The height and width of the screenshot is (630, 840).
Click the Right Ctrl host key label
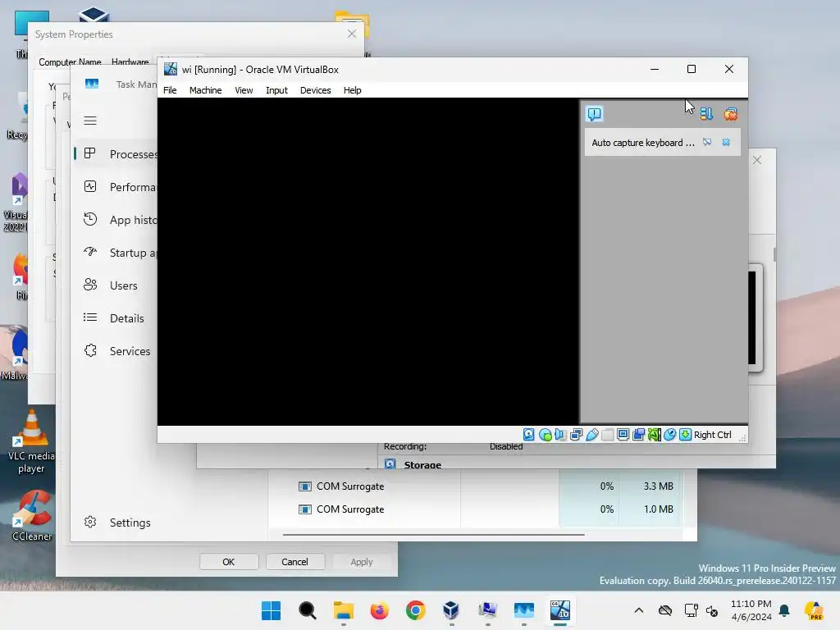(x=713, y=435)
